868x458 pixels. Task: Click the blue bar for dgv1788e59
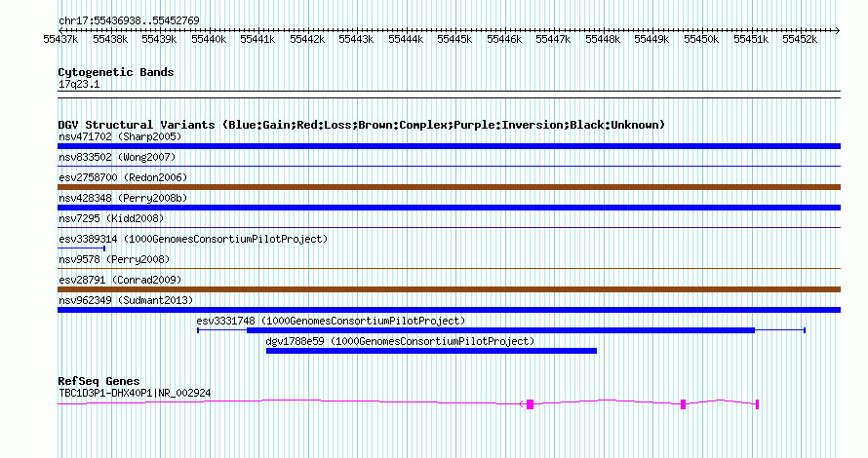431,351
